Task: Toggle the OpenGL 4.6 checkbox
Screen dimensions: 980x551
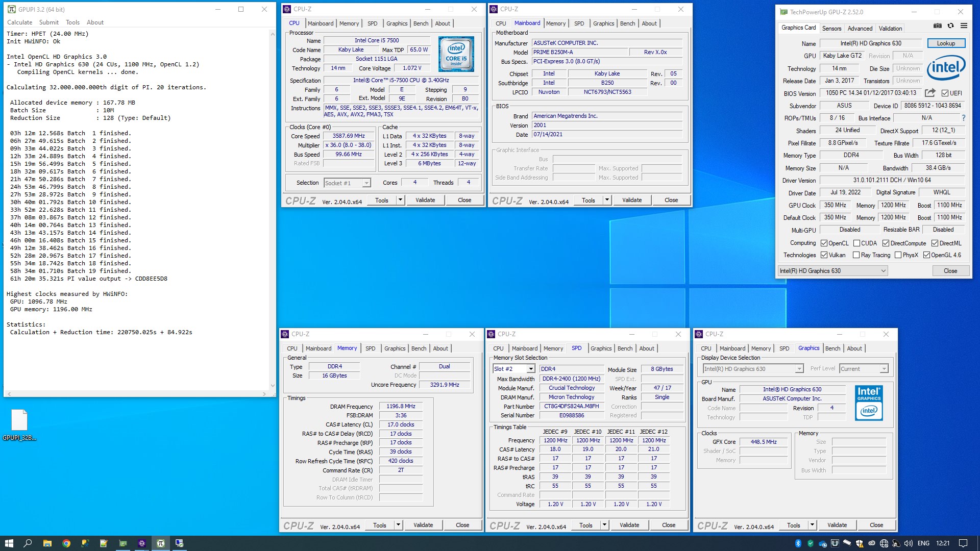Action: click(926, 255)
